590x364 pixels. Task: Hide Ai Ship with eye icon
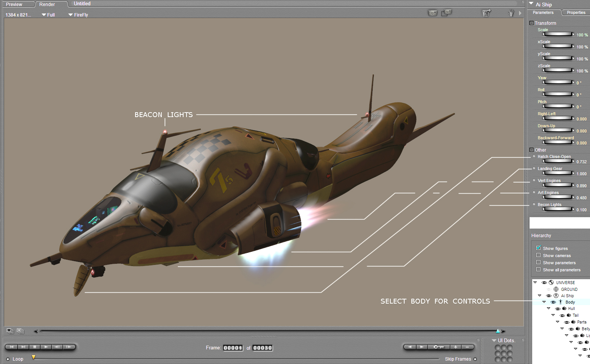point(549,296)
